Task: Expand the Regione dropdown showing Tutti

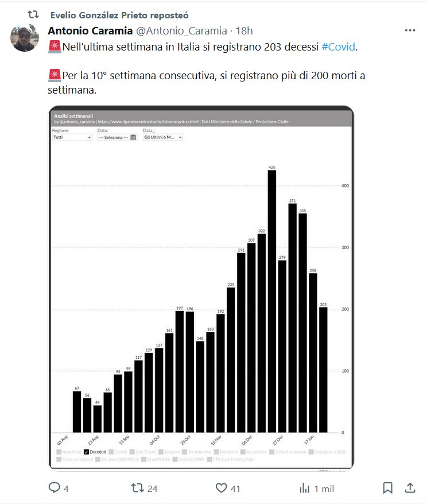Action: 72,138
